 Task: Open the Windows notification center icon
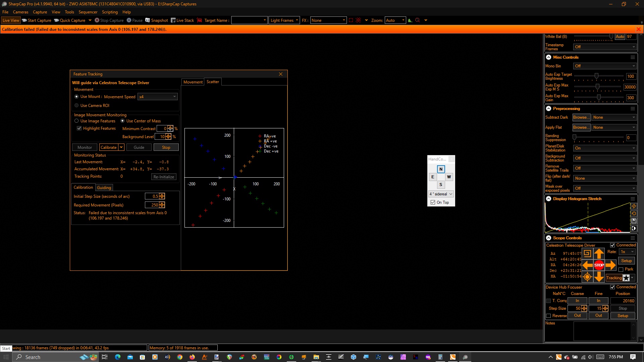pyautogui.click(x=633, y=357)
